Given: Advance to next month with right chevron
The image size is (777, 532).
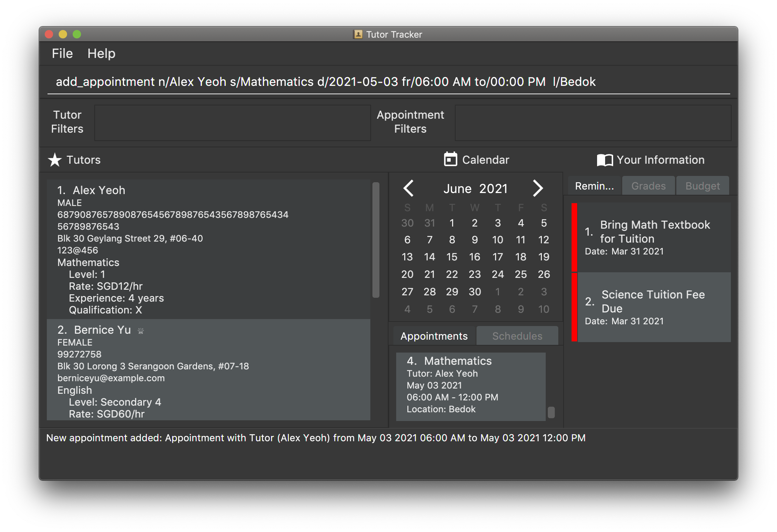Looking at the screenshot, I should click(x=538, y=188).
